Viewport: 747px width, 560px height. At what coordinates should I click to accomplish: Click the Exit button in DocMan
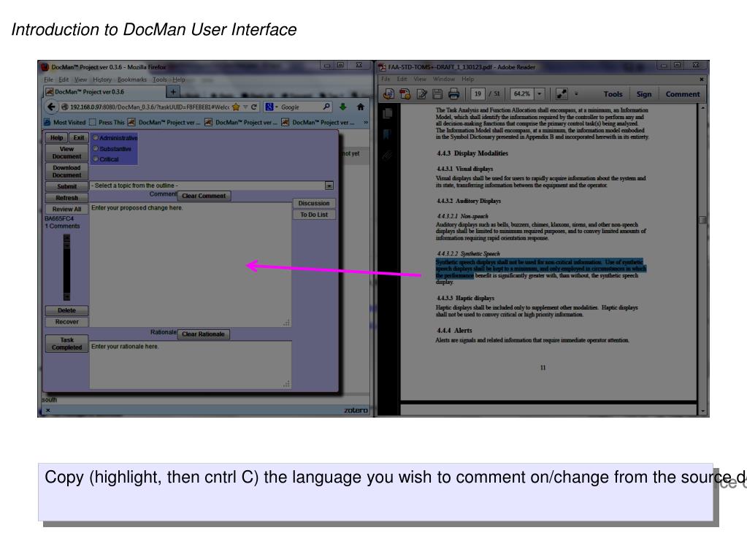click(79, 137)
